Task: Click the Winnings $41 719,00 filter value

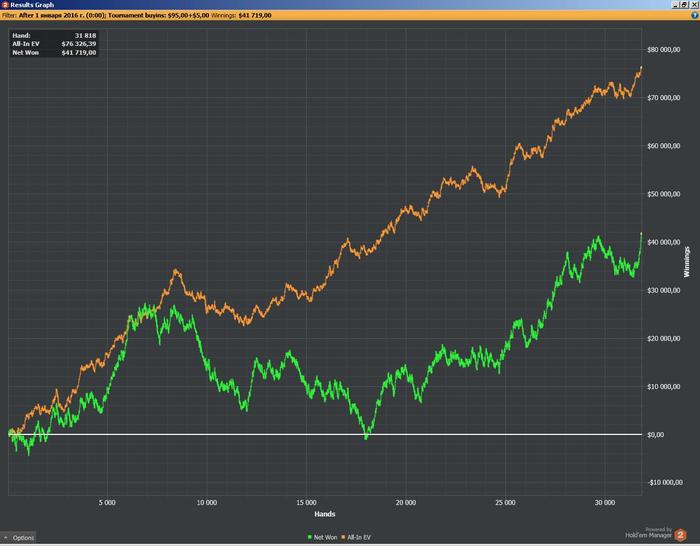Action: click(254, 15)
